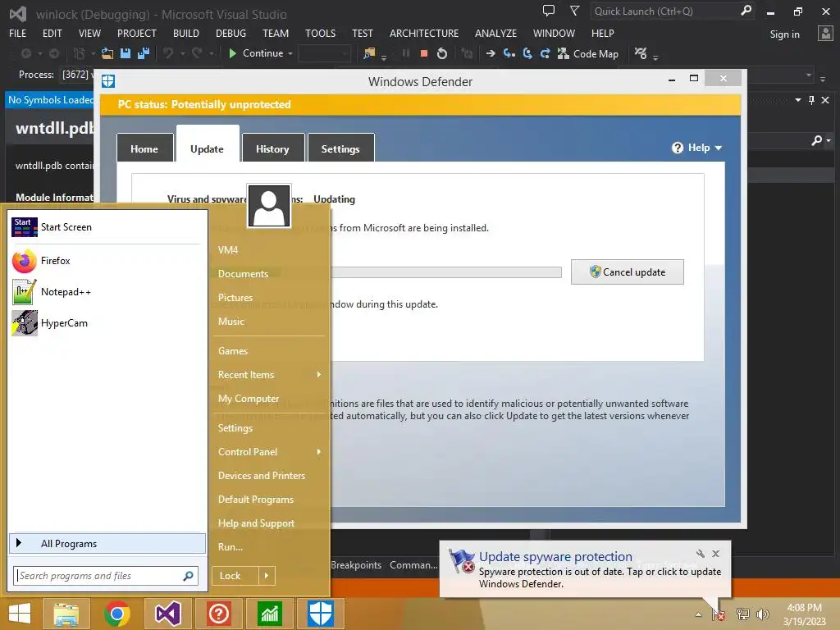Click the Visual Studio taskbar icon
840x630 pixels.
click(x=167, y=614)
